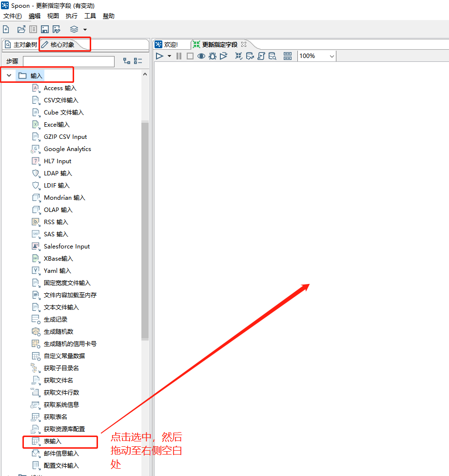Expand all tree nodes icon
Screen dimensions: 449x476
click(127, 61)
